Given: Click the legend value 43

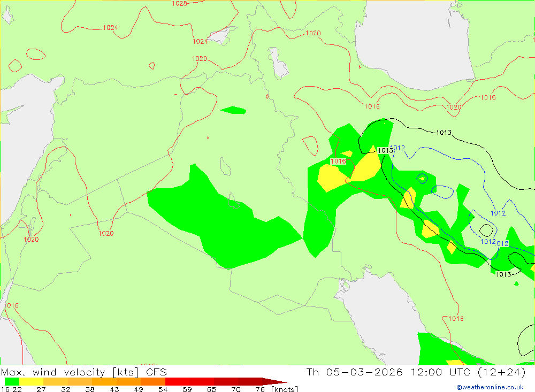Looking at the screenshot, I should [114, 389].
